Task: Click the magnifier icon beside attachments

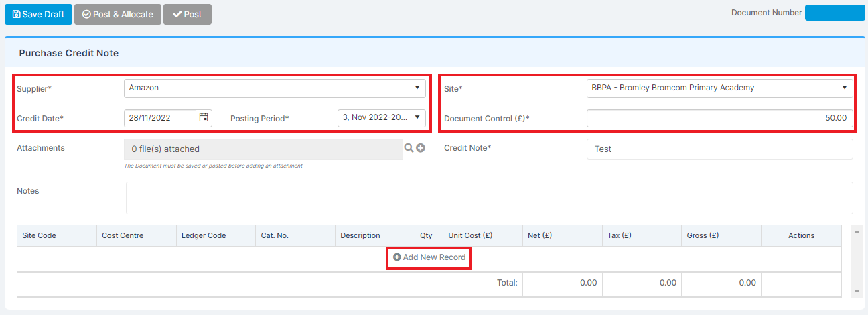Action: click(x=408, y=148)
